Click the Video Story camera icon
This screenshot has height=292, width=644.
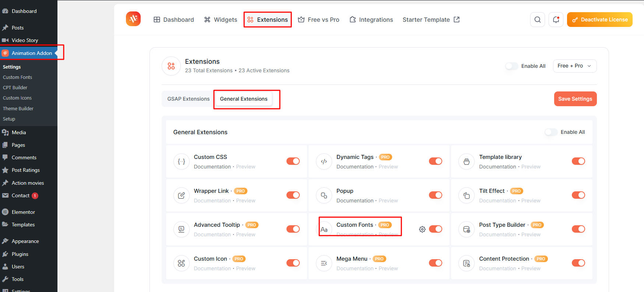pyautogui.click(x=5, y=40)
